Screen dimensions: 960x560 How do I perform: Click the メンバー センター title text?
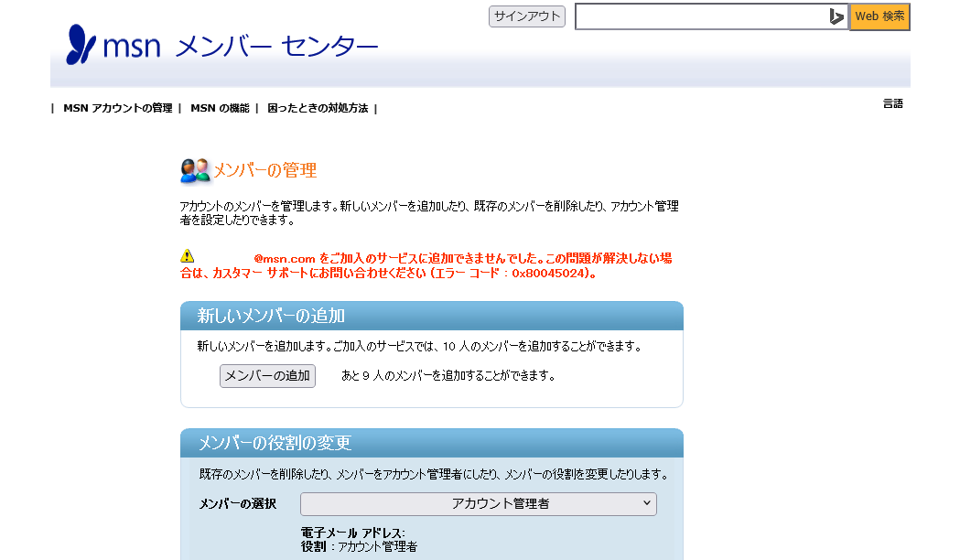point(275,46)
